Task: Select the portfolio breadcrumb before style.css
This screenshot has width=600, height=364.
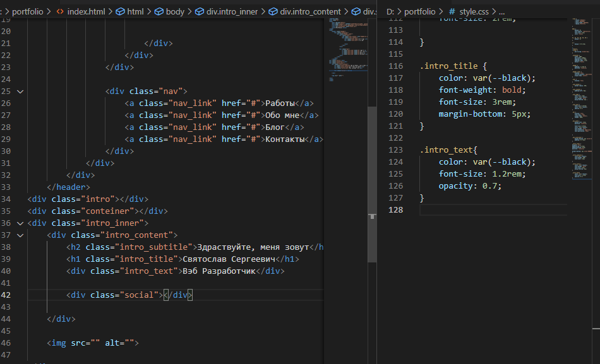Action: point(420,11)
